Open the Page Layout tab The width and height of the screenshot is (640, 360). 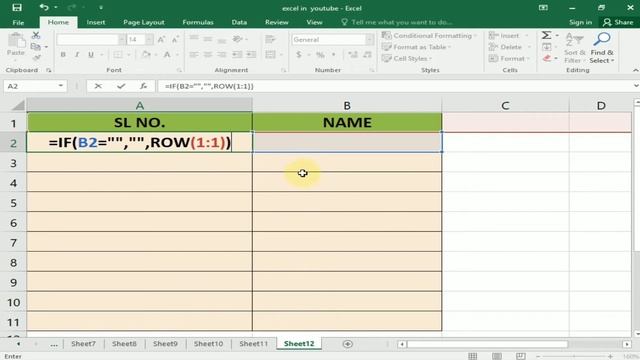tap(144, 22)
